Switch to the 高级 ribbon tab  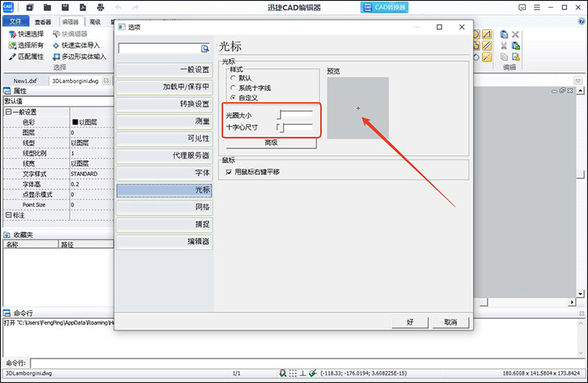tap(95, 22)
